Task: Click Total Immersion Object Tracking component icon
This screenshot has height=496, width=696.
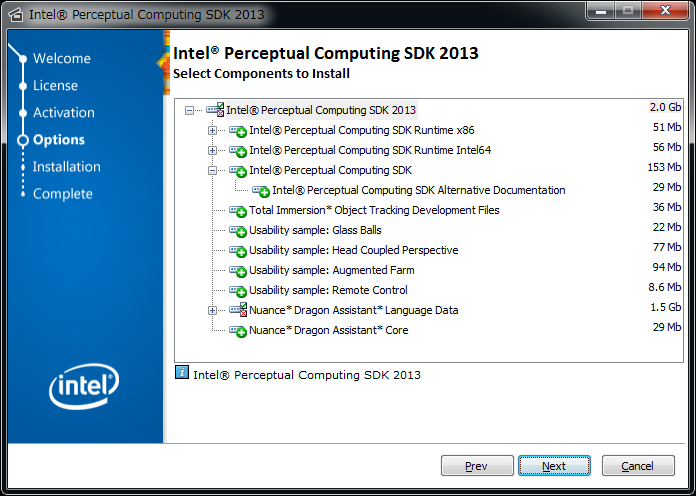Action: point(238,211)
